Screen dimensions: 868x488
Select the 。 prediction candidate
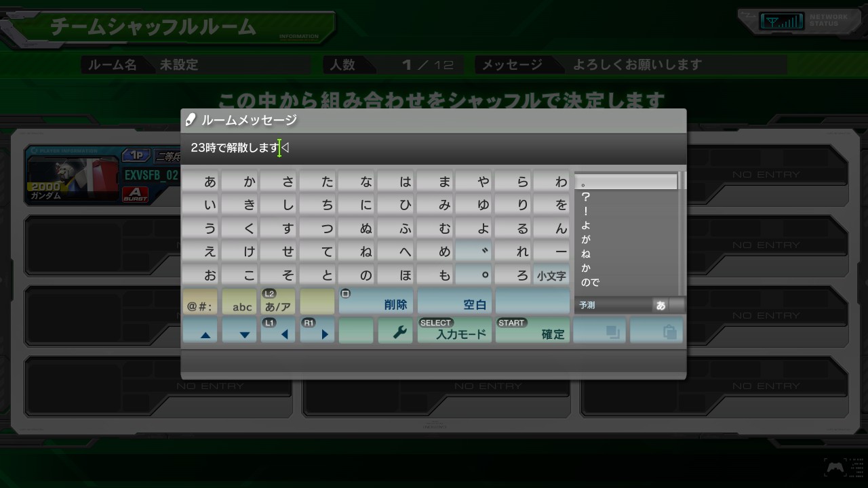[x=625, y=182]
